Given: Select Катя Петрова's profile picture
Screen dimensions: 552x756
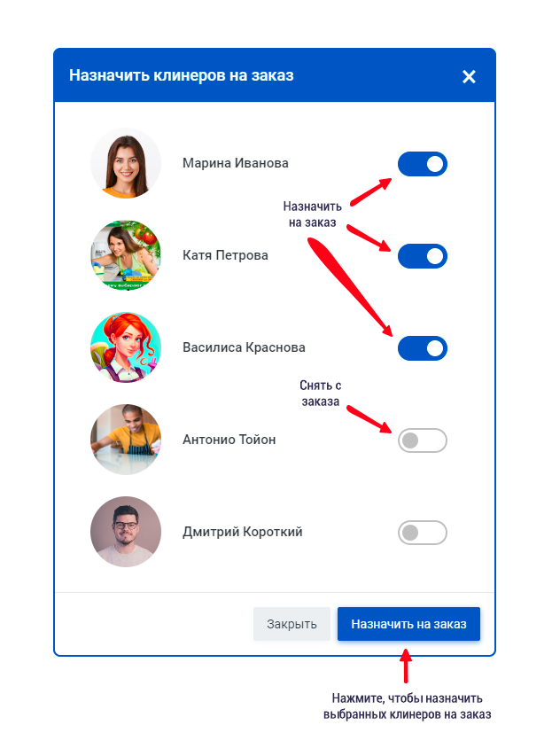Looking at the screenshot, I should click(126, 255).
